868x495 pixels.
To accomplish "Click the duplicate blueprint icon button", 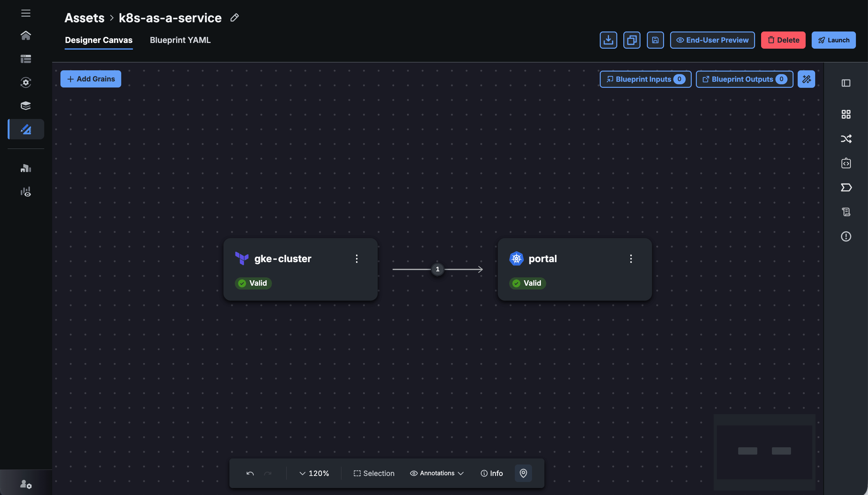I will click(x=632, y=40).
